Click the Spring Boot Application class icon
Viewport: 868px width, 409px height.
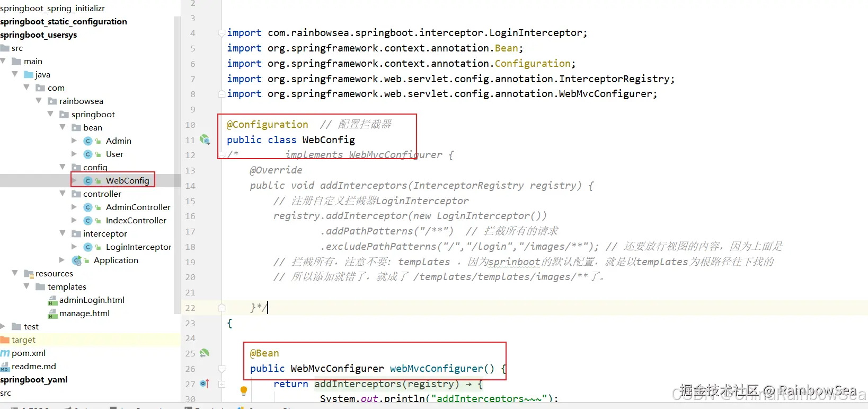coord(77,260)
